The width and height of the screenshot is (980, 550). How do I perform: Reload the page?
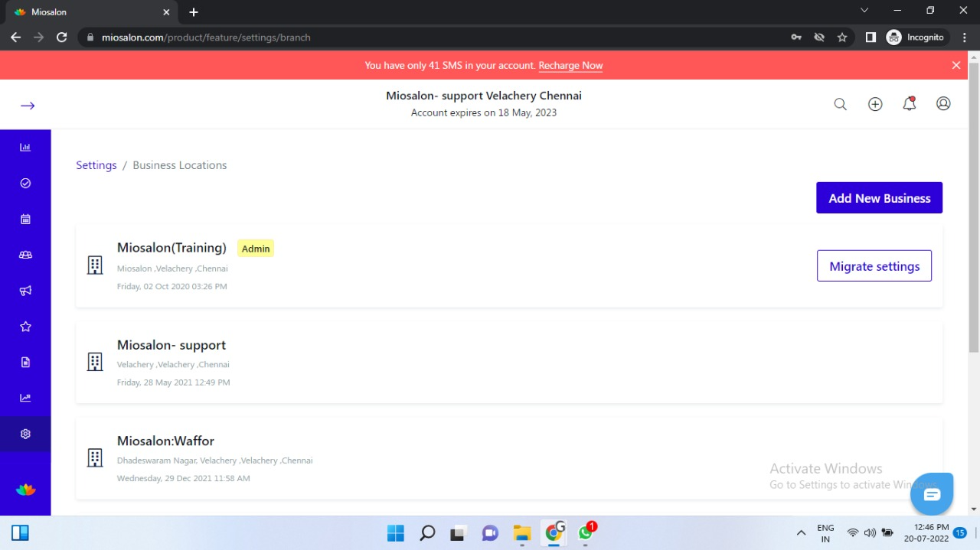(x=62, y=37)
